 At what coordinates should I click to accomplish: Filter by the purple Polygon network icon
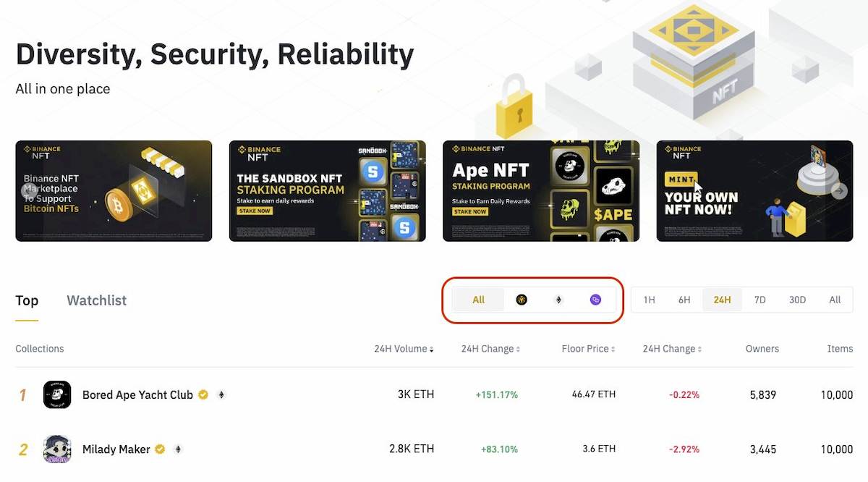tap(595, 299)
